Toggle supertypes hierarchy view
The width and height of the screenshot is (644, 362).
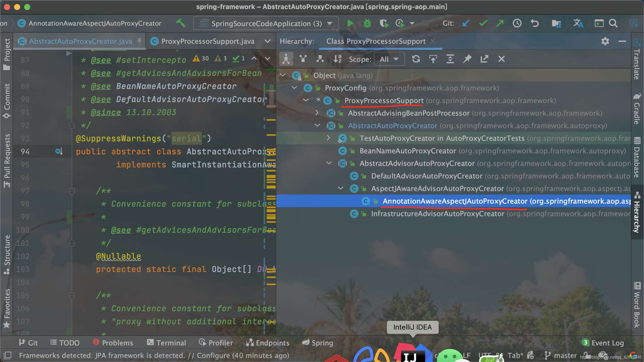click(303, 59)
